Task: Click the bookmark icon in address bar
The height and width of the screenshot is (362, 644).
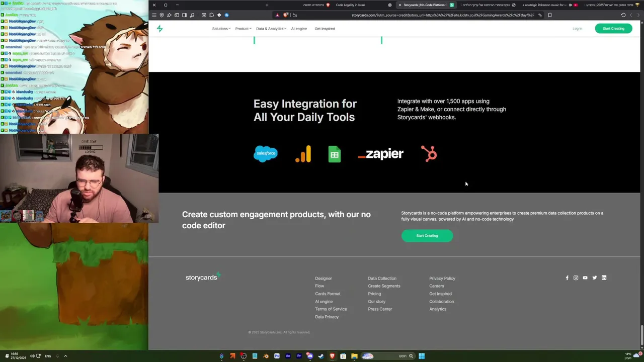Action: (550, 15)
